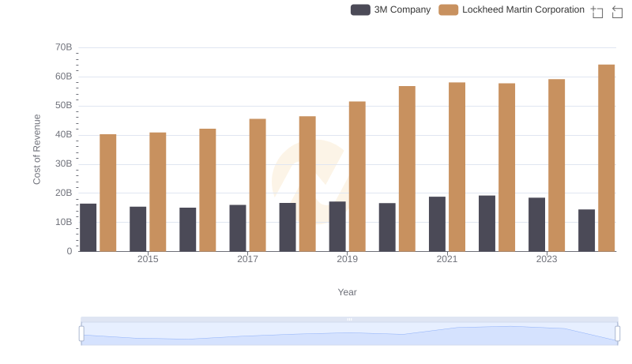Click 3M Company bar for 2016
The height and width of the screenshot is (364, 632).
tap(188, 230)
